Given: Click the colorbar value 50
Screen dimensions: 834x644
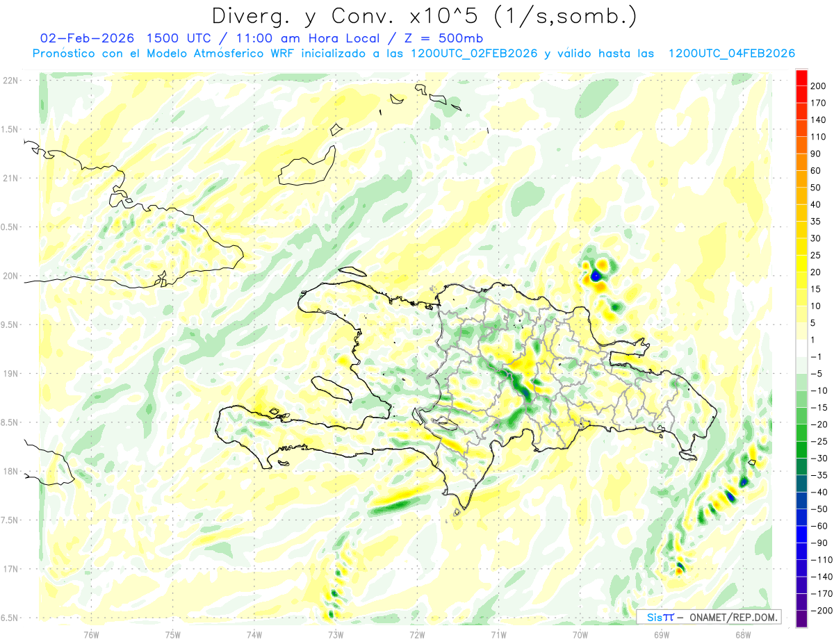Looking at the screenshot, I should click(816, 188).
